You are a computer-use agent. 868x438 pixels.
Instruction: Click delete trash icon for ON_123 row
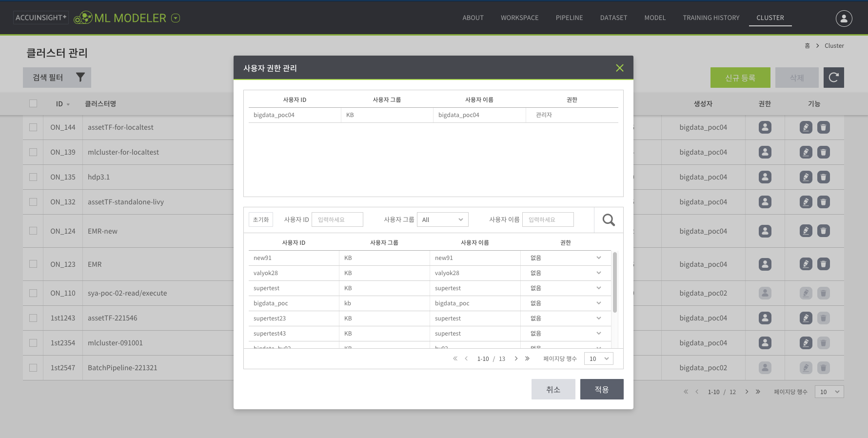coord(824,264)
